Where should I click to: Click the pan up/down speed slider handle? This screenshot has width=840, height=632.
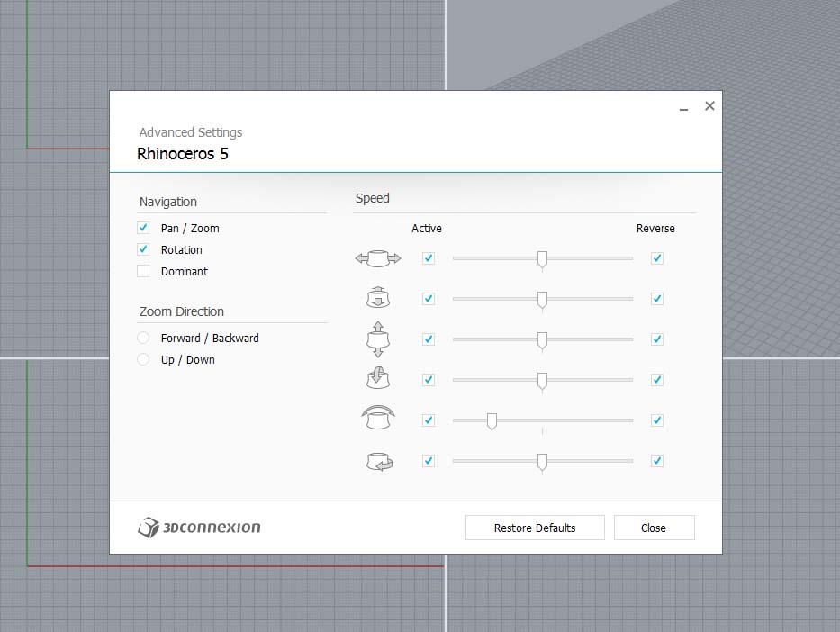542,340
